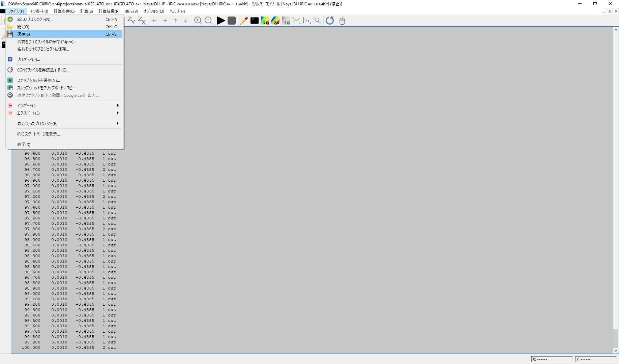Select CGNSファイルを再読込する(C)...
Screen dimensions: 619x364
tap(64, 70)
